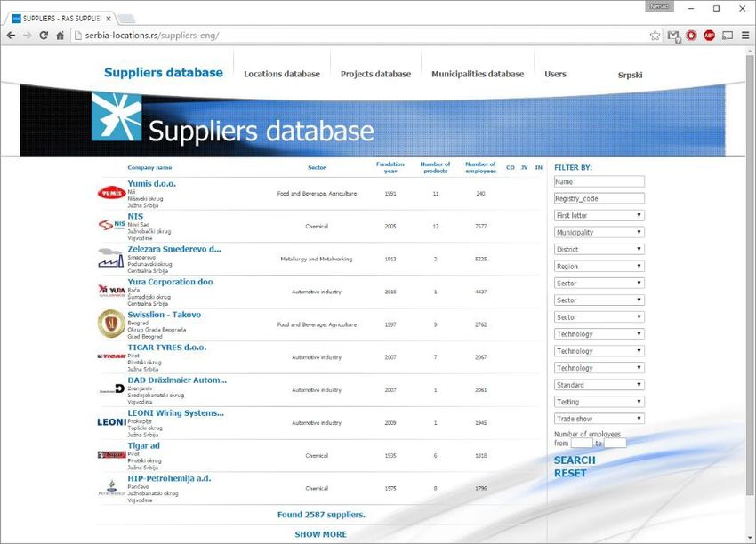The width and height of the screenshot is (756, 544).
Task: Switch to Locations database tab
Action: coord(281,74)
